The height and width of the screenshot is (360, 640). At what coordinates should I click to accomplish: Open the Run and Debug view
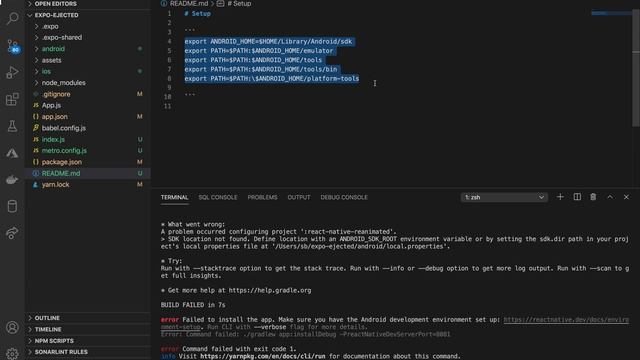[x=12, y=73]
